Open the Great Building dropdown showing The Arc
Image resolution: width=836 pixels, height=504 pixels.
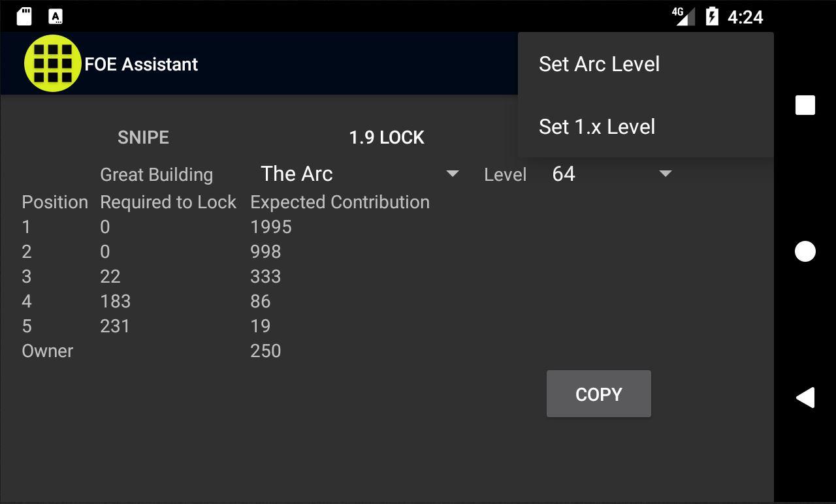359,174
